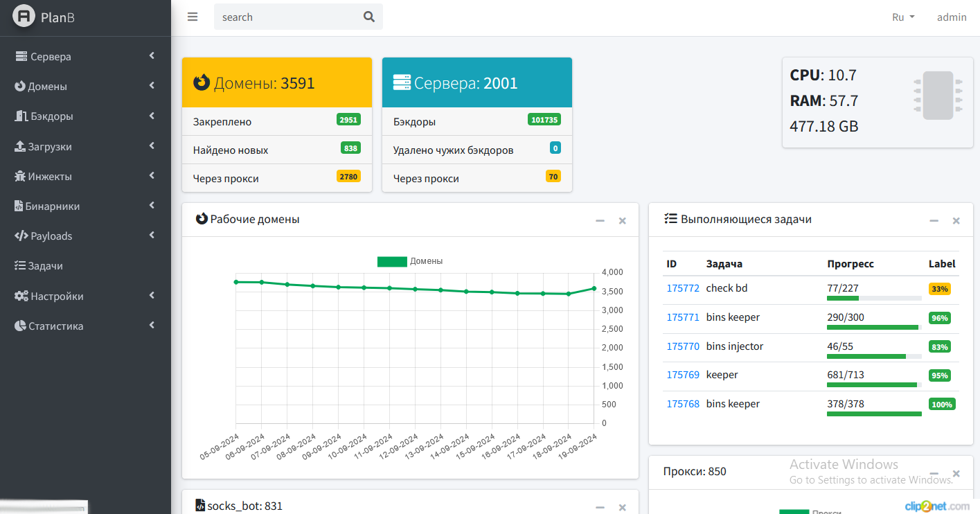This screenshot has height=514, width=980.
Task: Collapse the Прокси: 850 panel with minus
Action: 934,473
